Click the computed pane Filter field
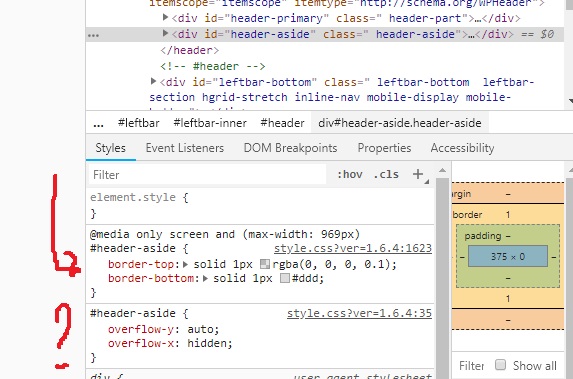 pyautogui.click(x=472, y=365)
